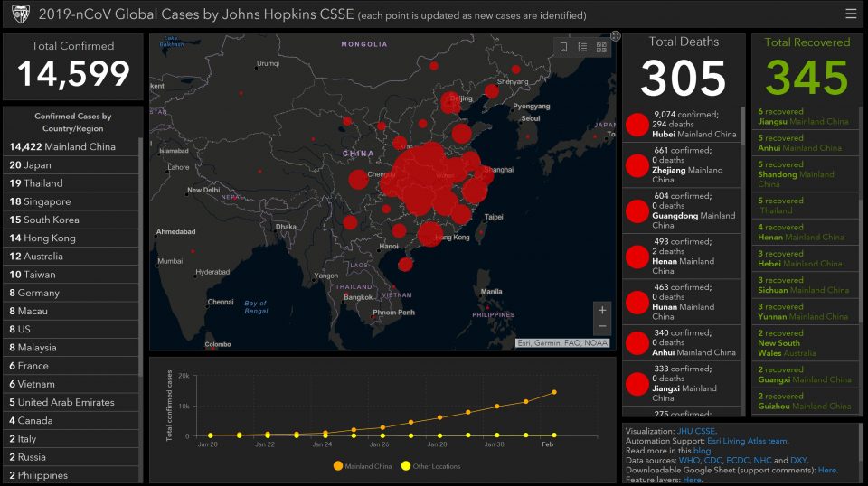Click the scrollbar of the country list
Viewport: 868px width, 486px height.
click(141, 271)
